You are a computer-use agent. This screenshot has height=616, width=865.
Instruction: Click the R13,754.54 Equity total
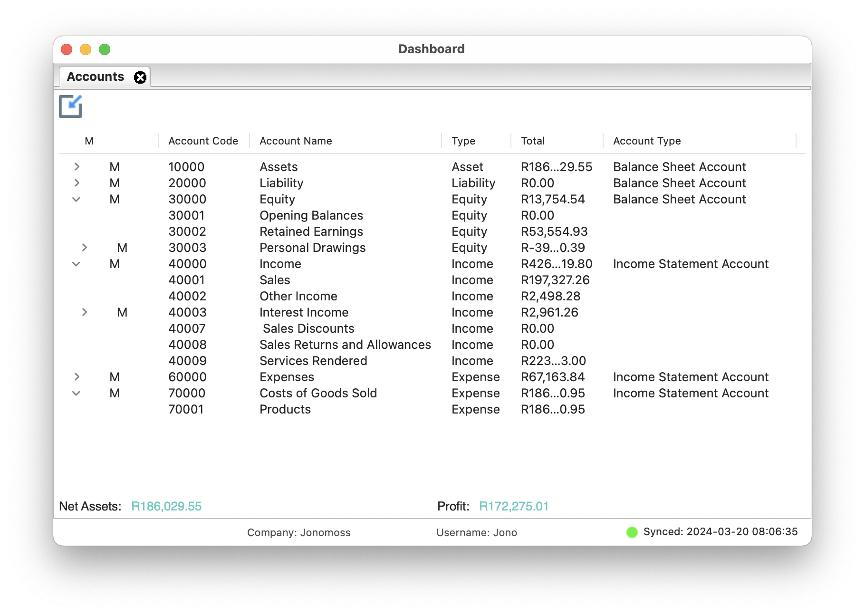[553, 199]
